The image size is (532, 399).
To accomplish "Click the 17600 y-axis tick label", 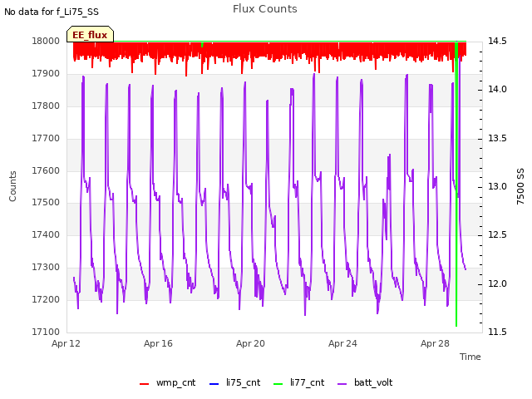I will tap(46, 170).
